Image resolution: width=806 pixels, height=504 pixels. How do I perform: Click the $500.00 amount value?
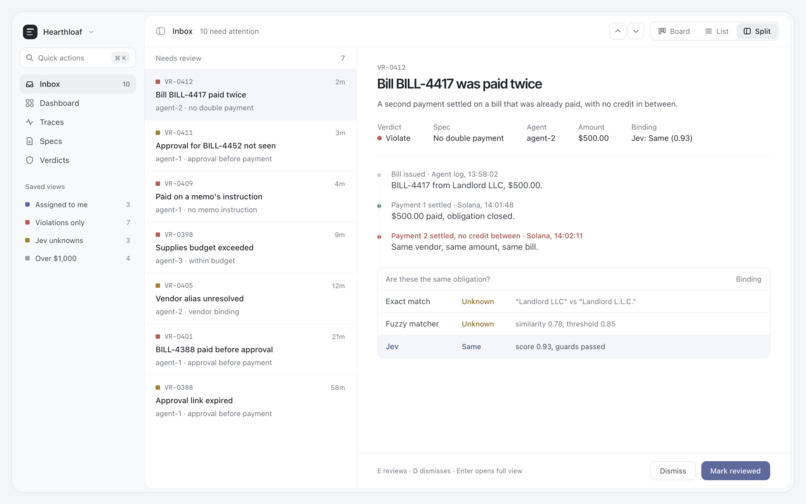[593, 138]
